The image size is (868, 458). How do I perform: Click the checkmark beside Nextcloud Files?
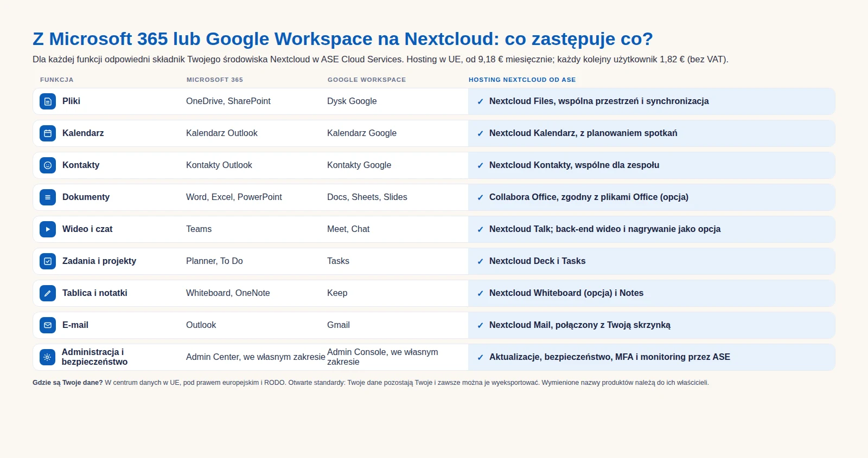(x=480, y=101)
